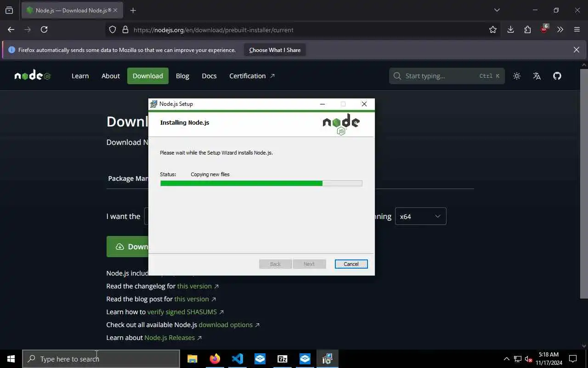Switch to installer taskbar icon
This screenshot has height=368, width=588.
click(x=327, y=359)
